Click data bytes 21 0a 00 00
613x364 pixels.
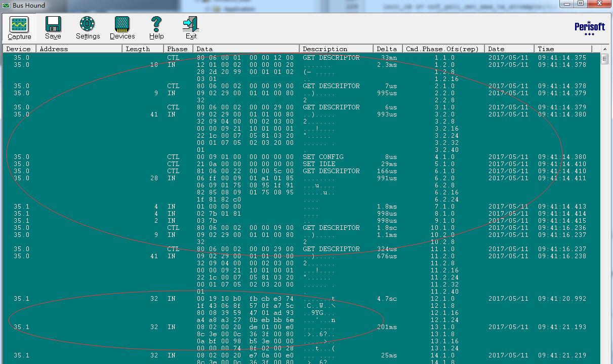[219, 164]
